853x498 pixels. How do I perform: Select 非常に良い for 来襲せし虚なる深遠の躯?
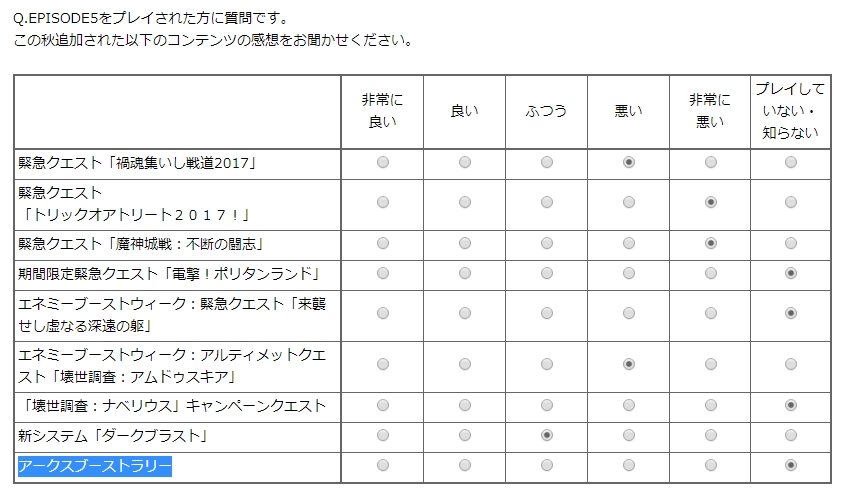point(383,313)
